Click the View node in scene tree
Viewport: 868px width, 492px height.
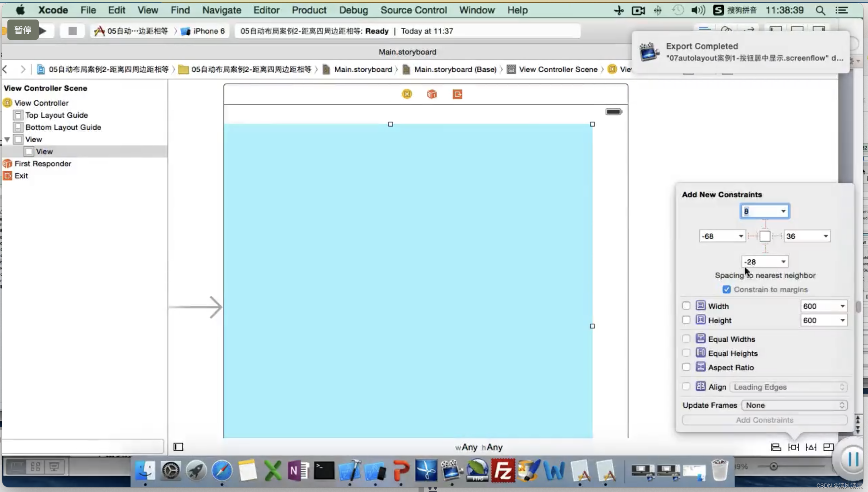pos(33,139)
